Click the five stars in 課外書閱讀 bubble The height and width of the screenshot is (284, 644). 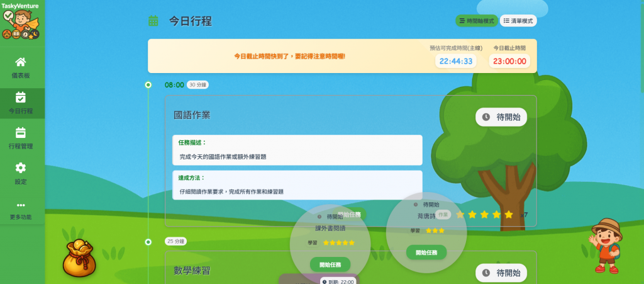pos(339,243)
